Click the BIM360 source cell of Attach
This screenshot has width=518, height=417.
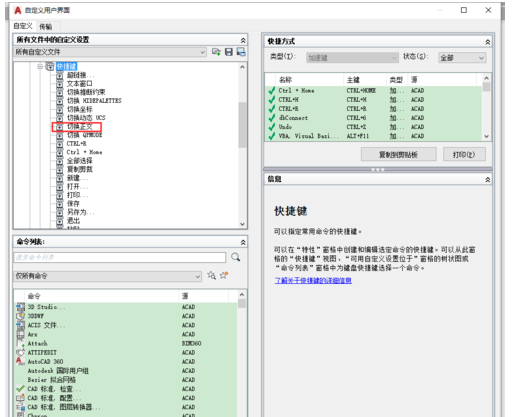point(191,343)
